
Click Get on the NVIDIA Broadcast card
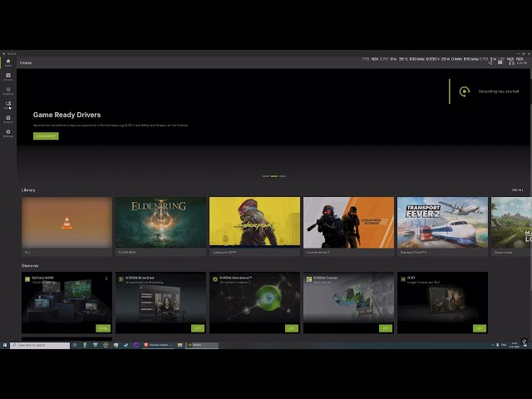pos(198,328)
